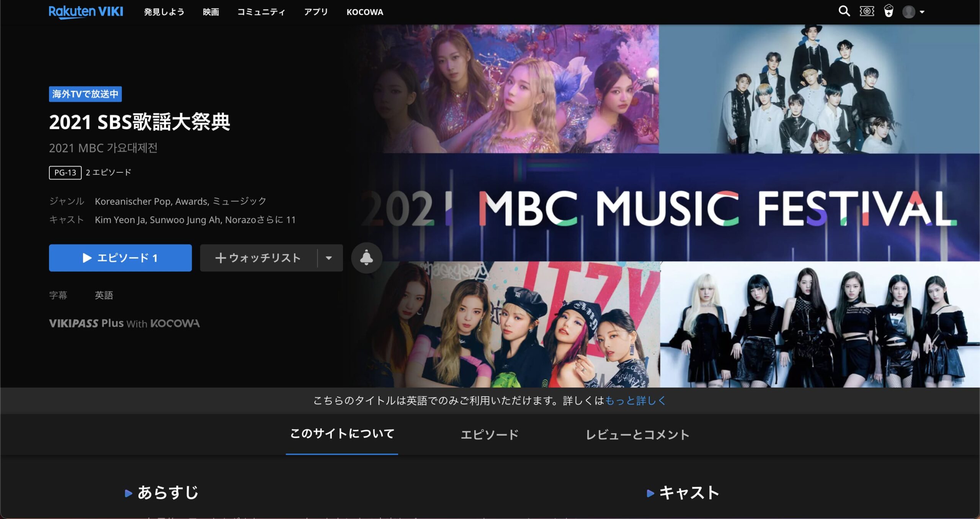
Task: Open the ticket coupon icon in header
Action: (x=867, y=11)
